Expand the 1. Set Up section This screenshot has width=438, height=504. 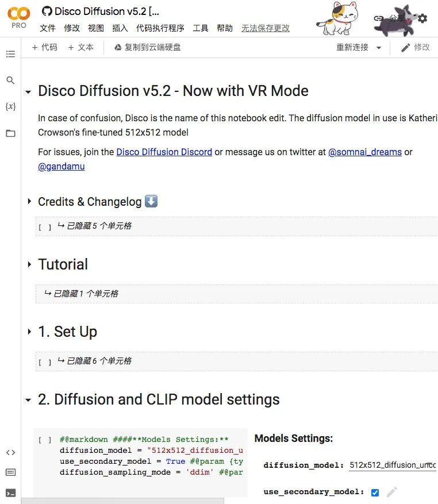coord(29,332)
